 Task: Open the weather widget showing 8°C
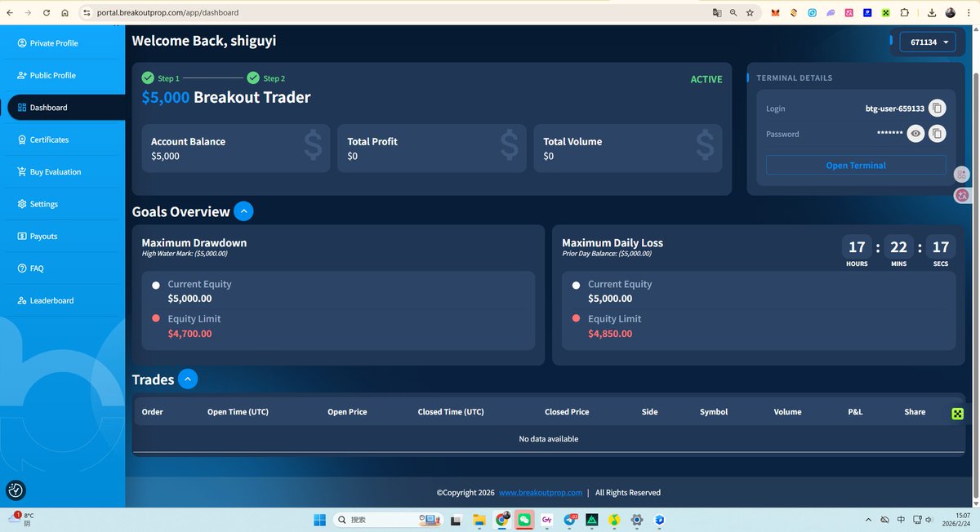tap(22, 519)
